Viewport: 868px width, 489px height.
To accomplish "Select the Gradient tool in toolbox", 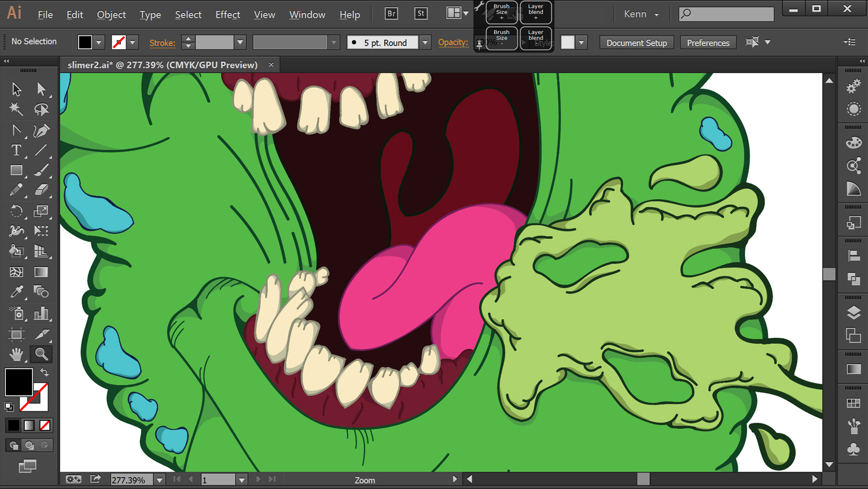I will [x=41, y=272].
